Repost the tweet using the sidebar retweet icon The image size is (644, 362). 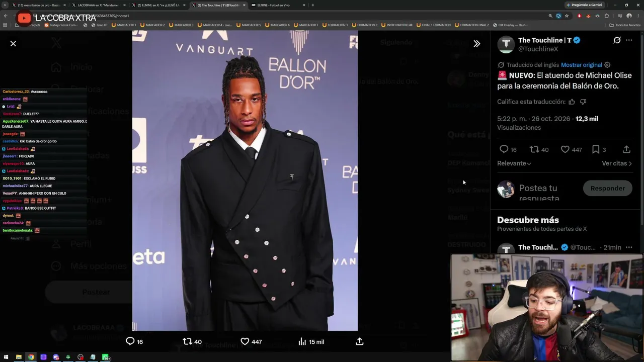coord(534,149)
